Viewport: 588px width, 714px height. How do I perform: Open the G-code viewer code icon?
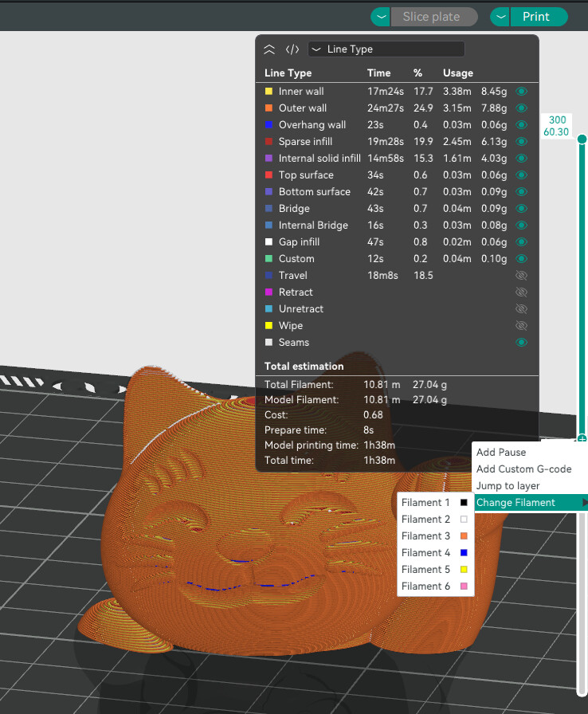(292, 49)
